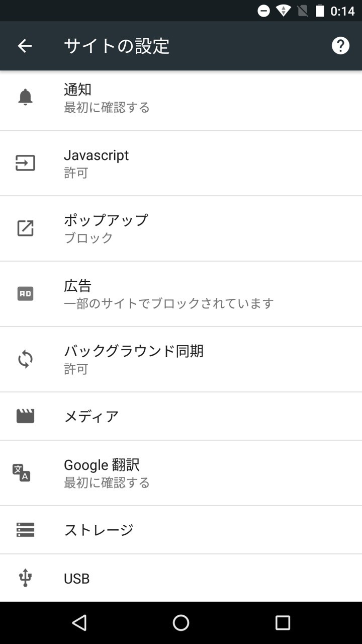Tap the notification bell icon

25,97
